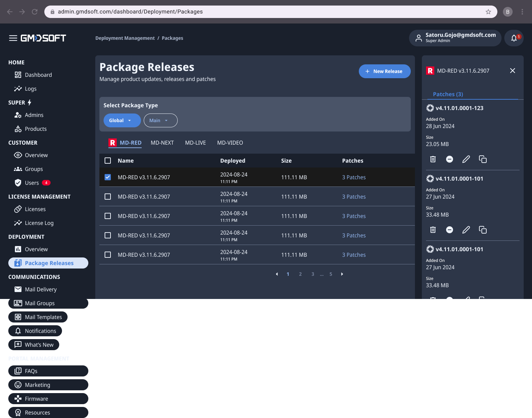
Task: Open 3 Patches link in first row
Action: [x=354, y=177]
